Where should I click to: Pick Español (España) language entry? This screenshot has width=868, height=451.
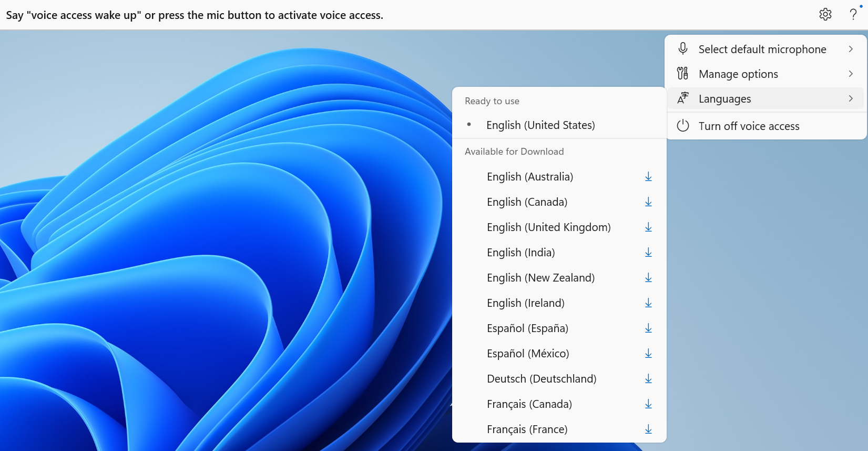(559, 328)
